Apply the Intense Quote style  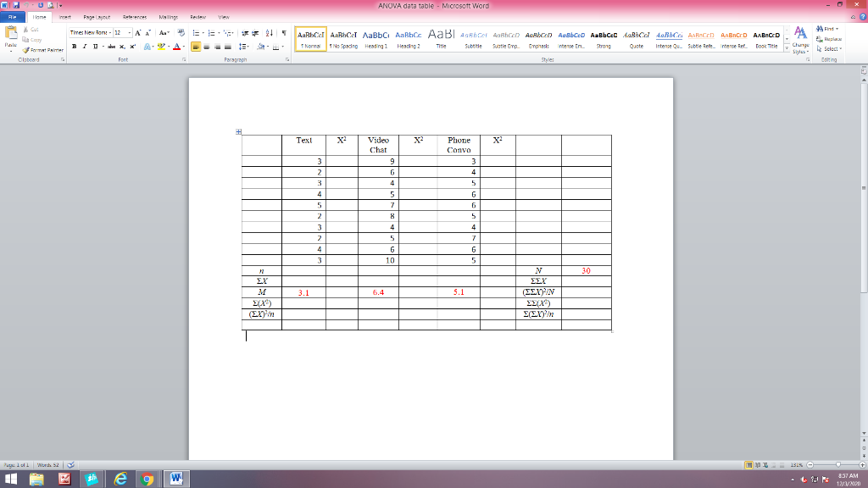669,39
